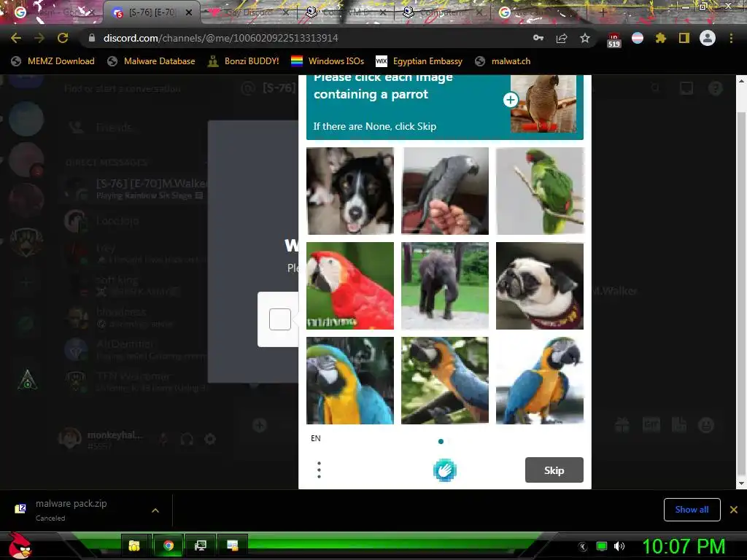Select the dog image in the captcha

click(350, 191)
